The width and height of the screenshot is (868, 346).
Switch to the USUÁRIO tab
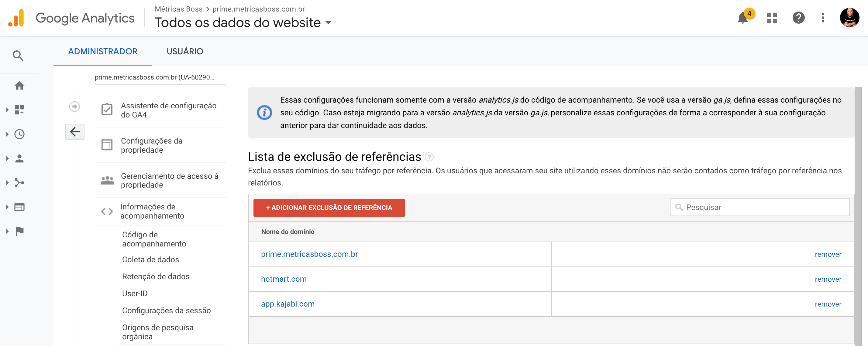click(x=185, y=51)
